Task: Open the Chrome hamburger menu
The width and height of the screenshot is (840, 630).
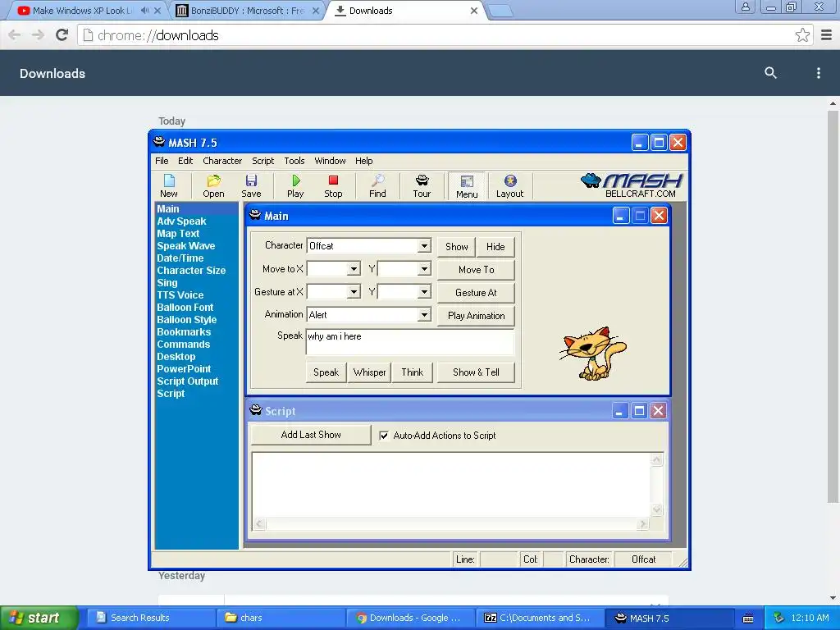Action: (827, 35)
